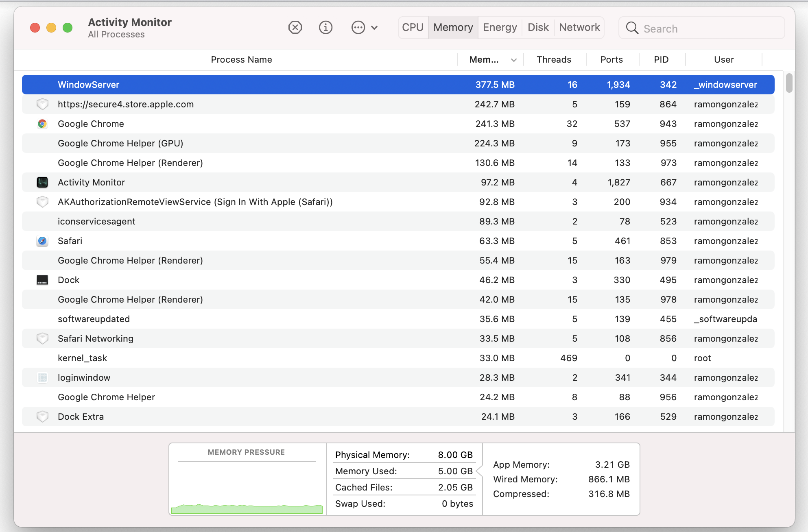Click the Dock process icon
This screenshot has height=532, width=808.
pyautogui.click(x=42, y=280)
